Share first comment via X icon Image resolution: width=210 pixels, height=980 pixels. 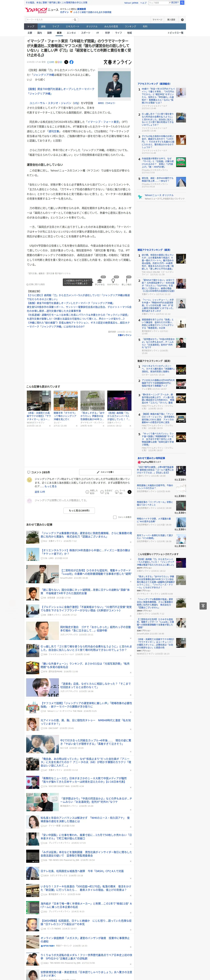130,492
